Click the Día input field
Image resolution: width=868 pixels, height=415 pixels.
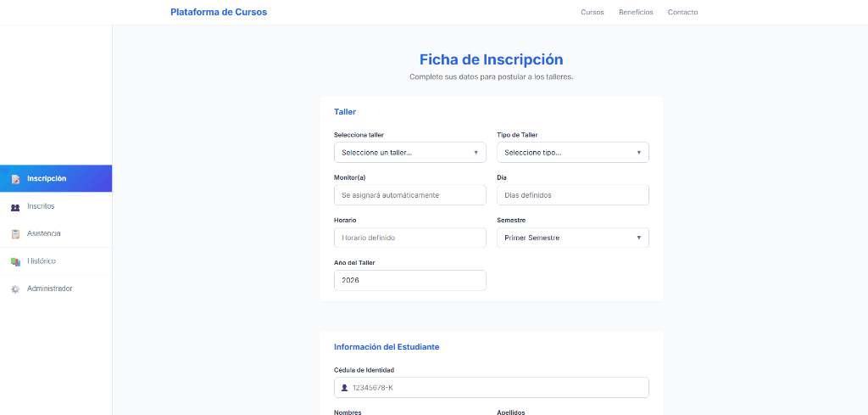(x=573, y=195)
